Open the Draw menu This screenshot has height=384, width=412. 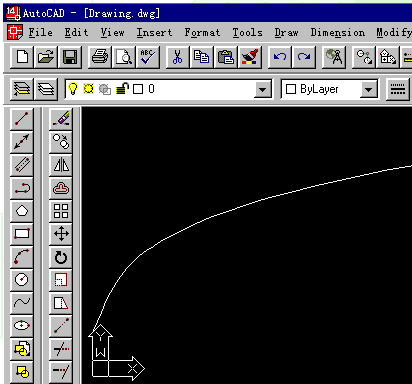coord(286,32)
